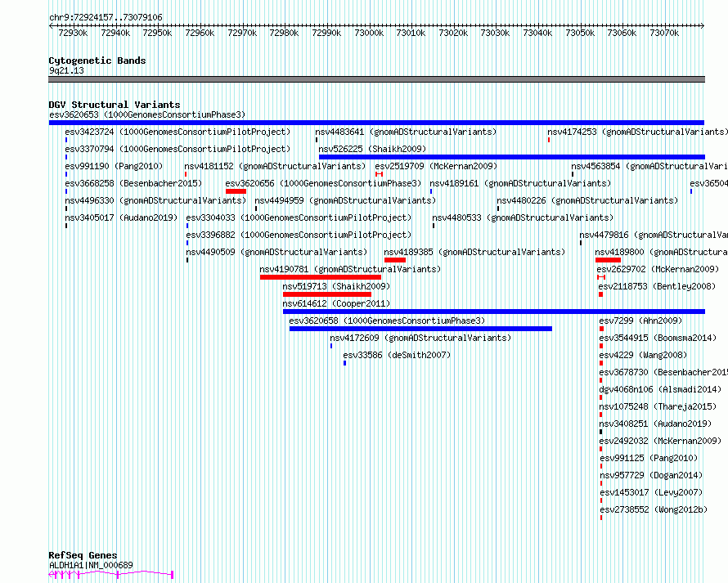Click the RefSeq Genes track title
Viewport: 728px width, 583px height.
tap(83, 556)
